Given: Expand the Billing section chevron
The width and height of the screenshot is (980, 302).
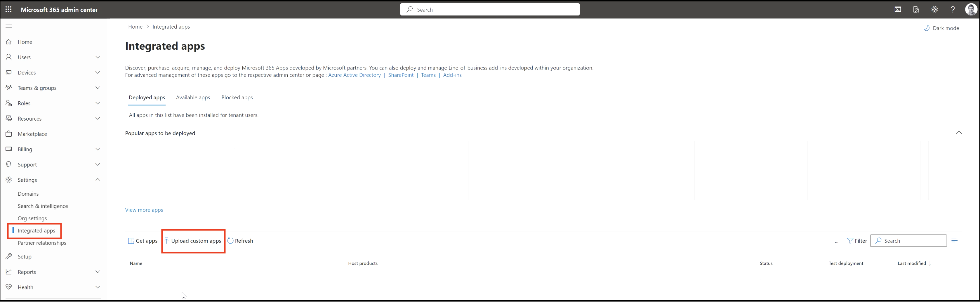Looking at the screenshot, I should coord(98,149).
